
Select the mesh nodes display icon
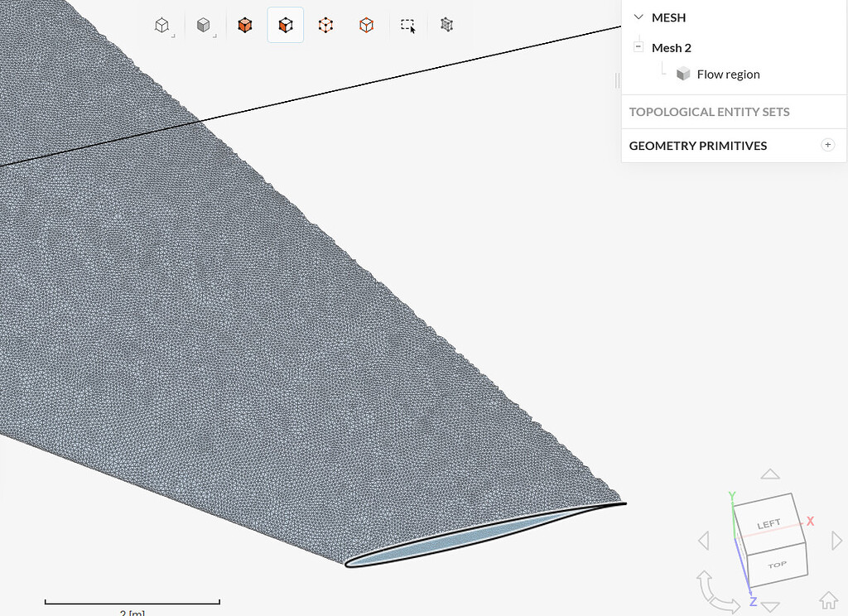(325, 25)
